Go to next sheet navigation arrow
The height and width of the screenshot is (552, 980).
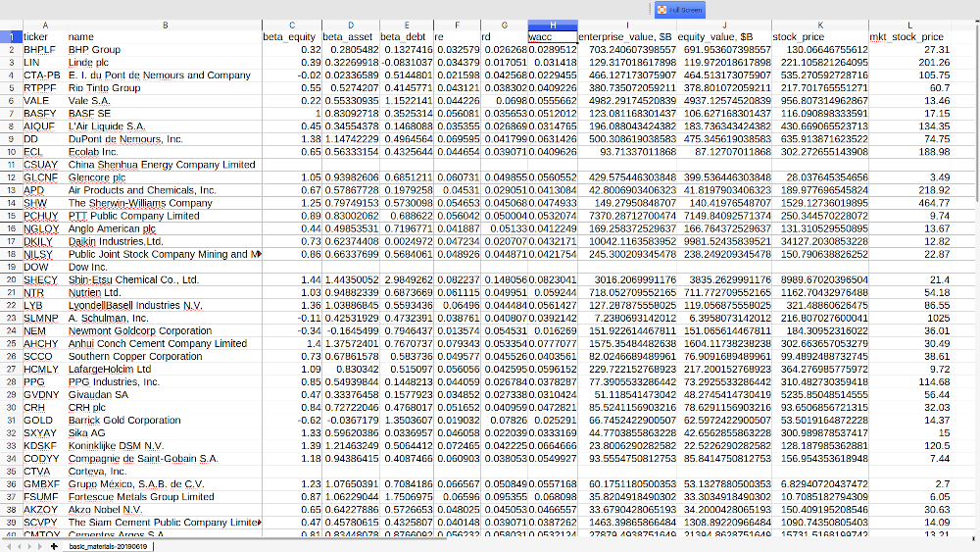30,546
